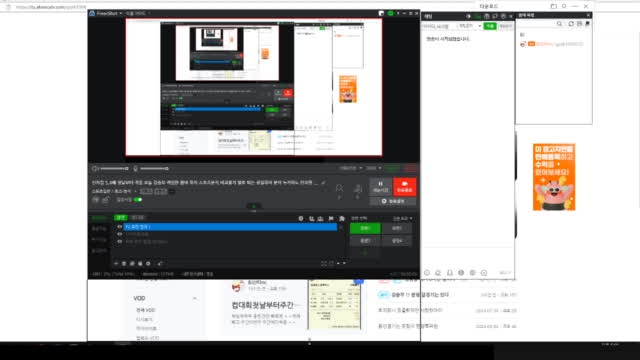Open the dropdown beside the green chat button
640x360 pixels.
point(469,26)
